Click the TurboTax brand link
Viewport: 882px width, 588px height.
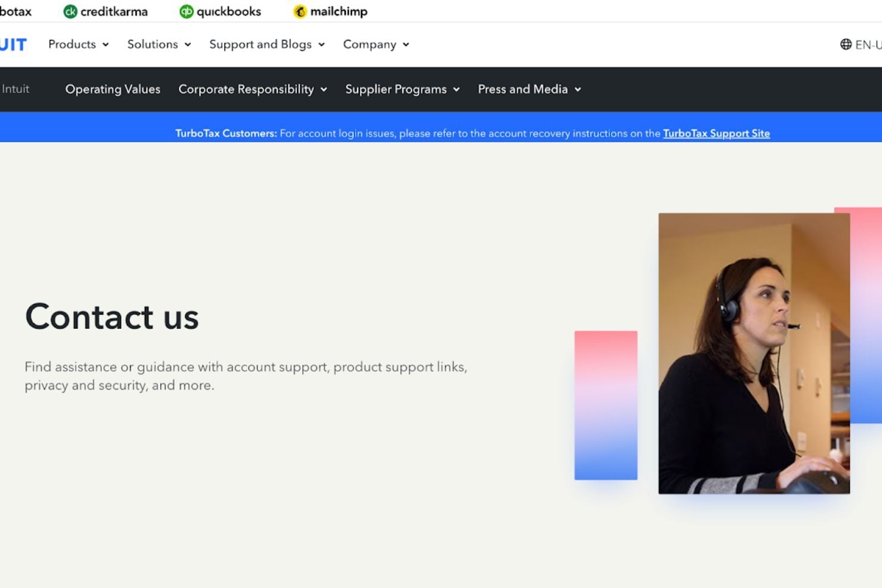[x=16, y=11]
